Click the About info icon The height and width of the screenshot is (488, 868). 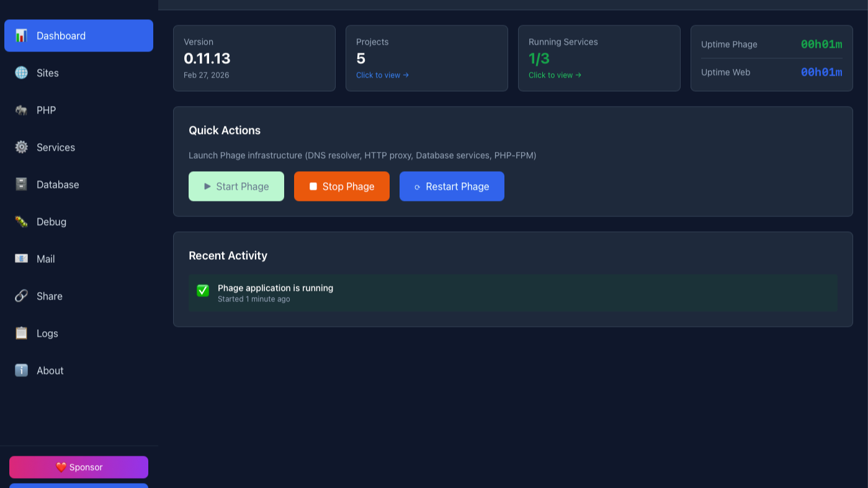(x=21, y=370)
